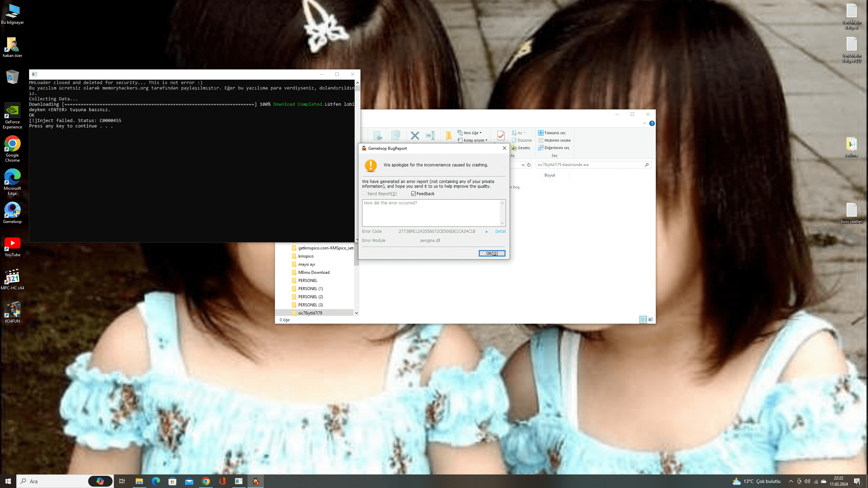The width and height of the screenshot is (868, 488).
Task: Click the OK button in BugReport dialog
Action: tap(492, 253)
